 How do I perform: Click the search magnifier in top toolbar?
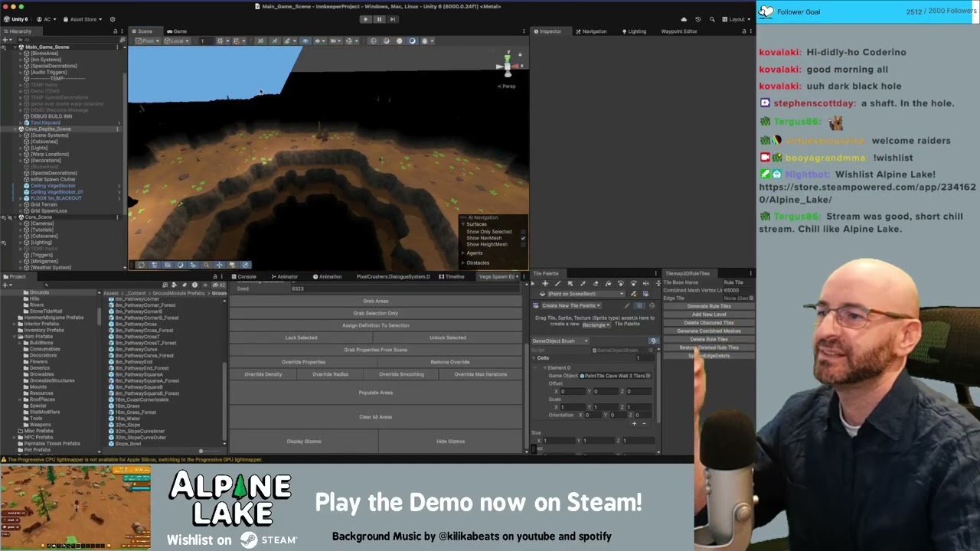pyautogui.click(x=712, y=19)
